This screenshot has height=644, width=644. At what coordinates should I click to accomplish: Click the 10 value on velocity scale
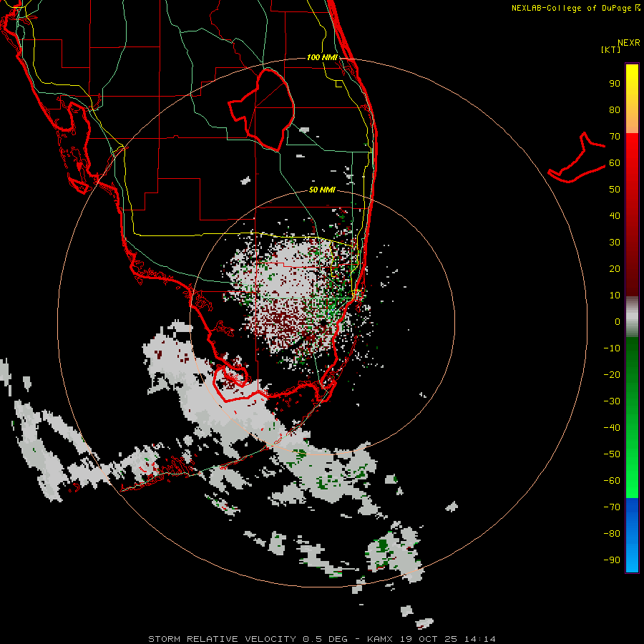615,296
